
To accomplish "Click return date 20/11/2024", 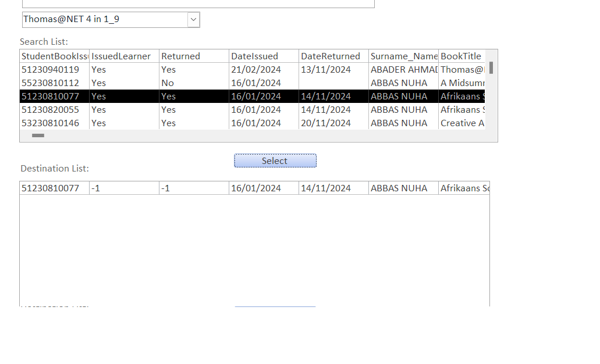I will pyautogui.click(x=326, y=123).
